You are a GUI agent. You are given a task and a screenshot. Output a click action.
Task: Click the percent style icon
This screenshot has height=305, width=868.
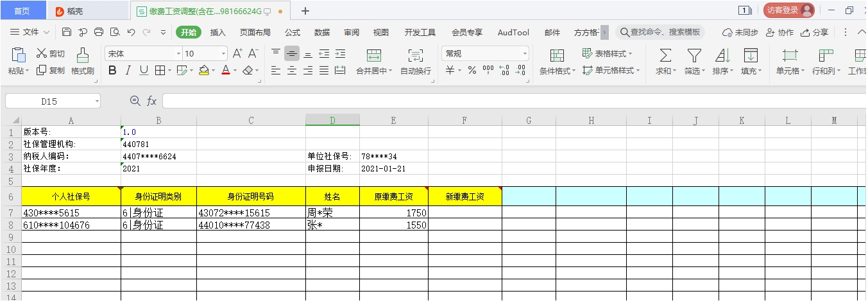pyautogui.click(x=472, y=71)
